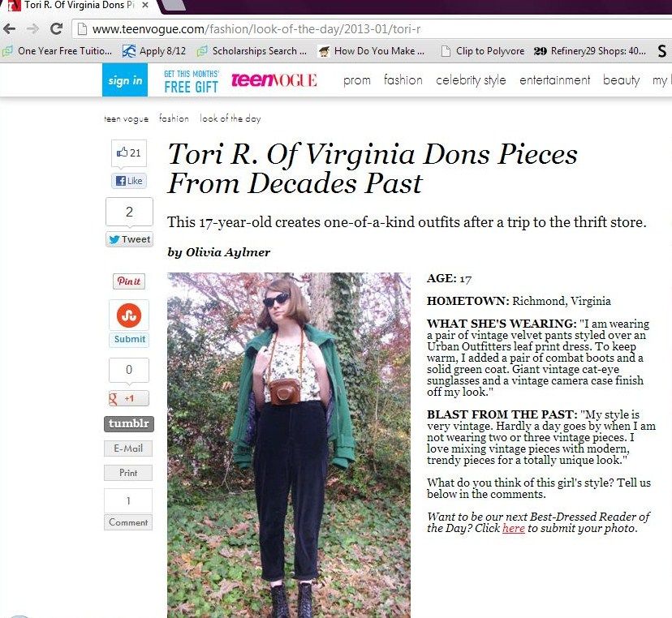Click the Pin it button
The width and height of the screenshot is (672, 618).
pos(129,281)
